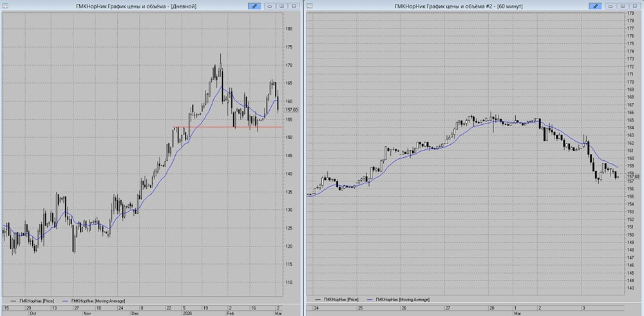Click the 157,60 current price label on the daily chart
Viewport: 644px width, 316px height.
point(291,110)
